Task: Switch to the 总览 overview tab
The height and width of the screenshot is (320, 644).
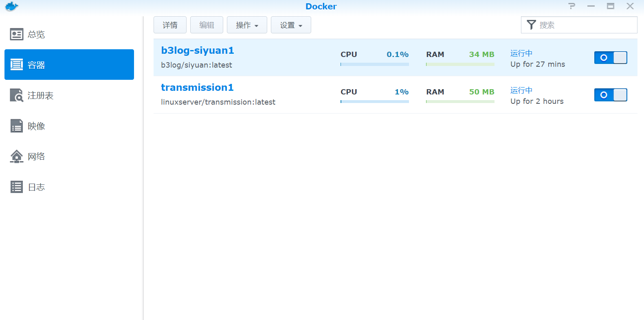Action: 69,35
